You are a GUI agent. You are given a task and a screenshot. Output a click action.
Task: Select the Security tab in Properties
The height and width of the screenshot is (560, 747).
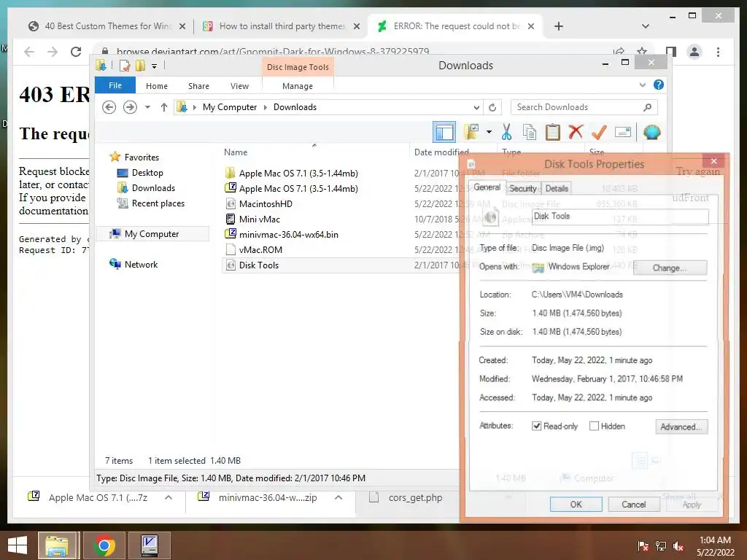523,189
